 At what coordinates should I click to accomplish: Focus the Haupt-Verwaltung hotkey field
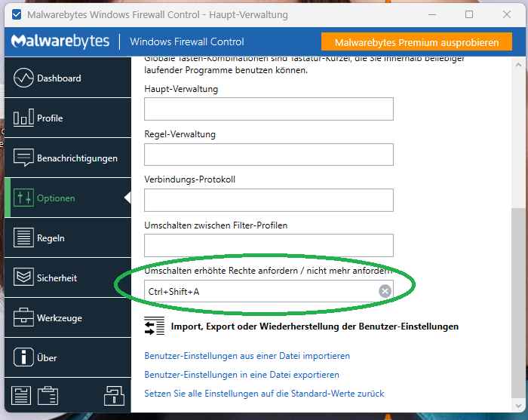[x=269, y=109]
